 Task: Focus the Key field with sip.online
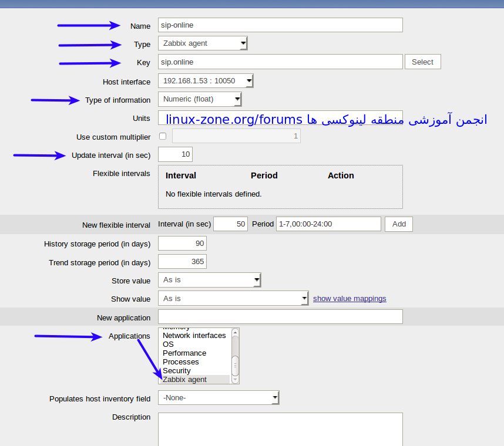click(x=280, y=62)
